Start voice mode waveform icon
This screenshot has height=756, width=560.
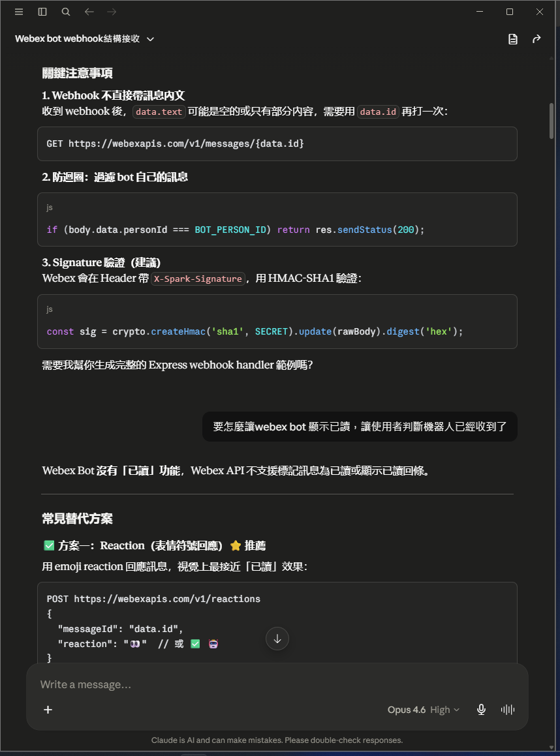507,710
